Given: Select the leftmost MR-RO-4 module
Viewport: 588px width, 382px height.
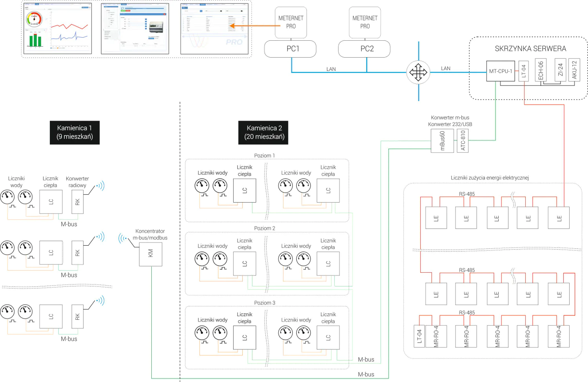Looking at the screenshot, I should click(x=436, y=336).
